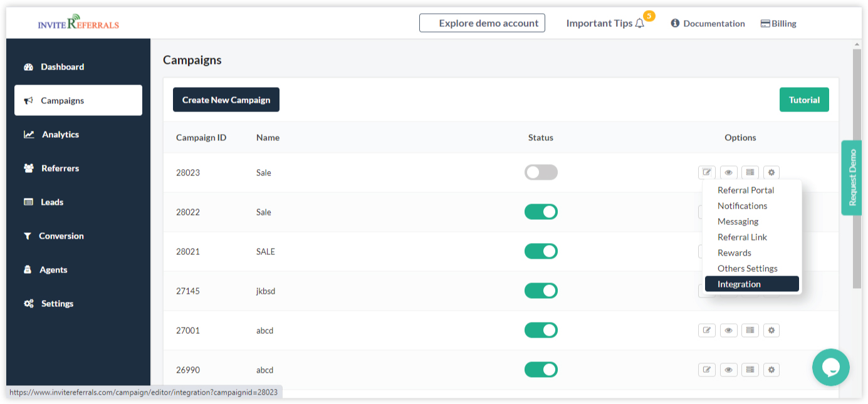Open the list icon for campaign 26990
This screenshot has width=868, height=404.
[750, 370]
